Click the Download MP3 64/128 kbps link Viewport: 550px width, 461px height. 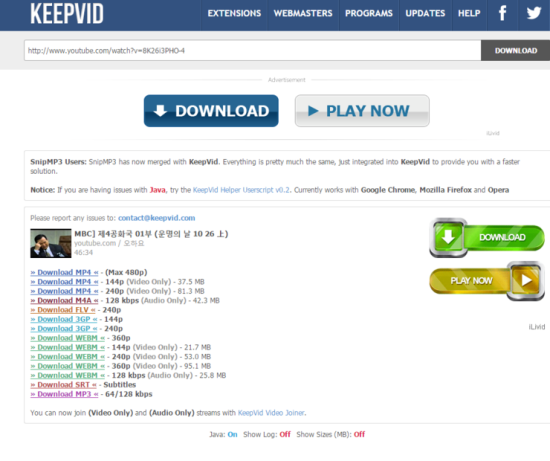click(x=64, y=394)
